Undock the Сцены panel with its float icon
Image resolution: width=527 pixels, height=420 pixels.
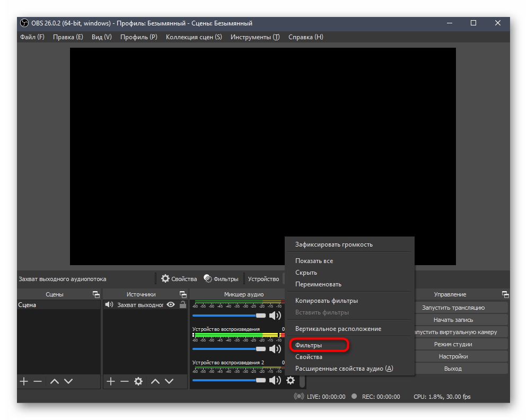(96, 294)
